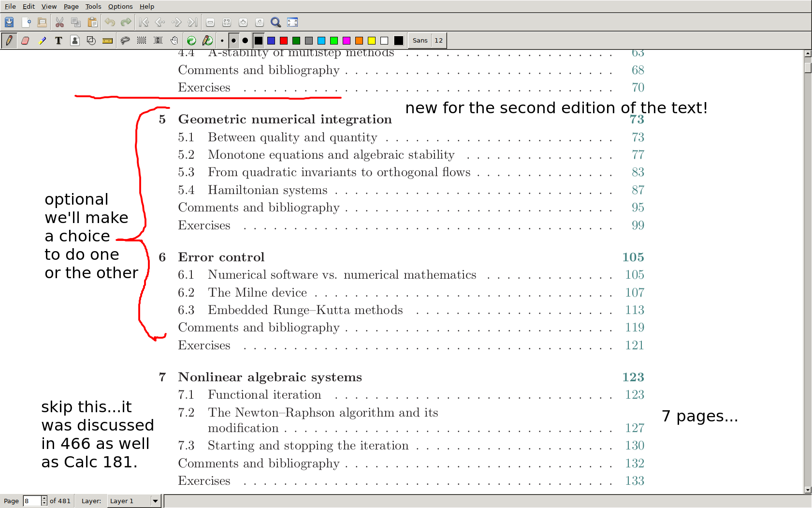Screen dimensions: 812x508
Task: Click the page number input field
Action: 32,501
